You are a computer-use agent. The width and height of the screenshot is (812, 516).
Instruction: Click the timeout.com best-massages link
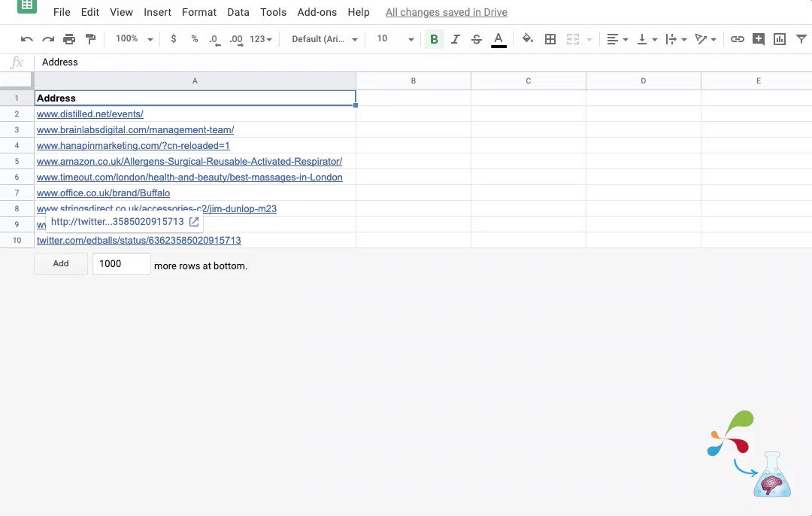[x=189, y=178]
